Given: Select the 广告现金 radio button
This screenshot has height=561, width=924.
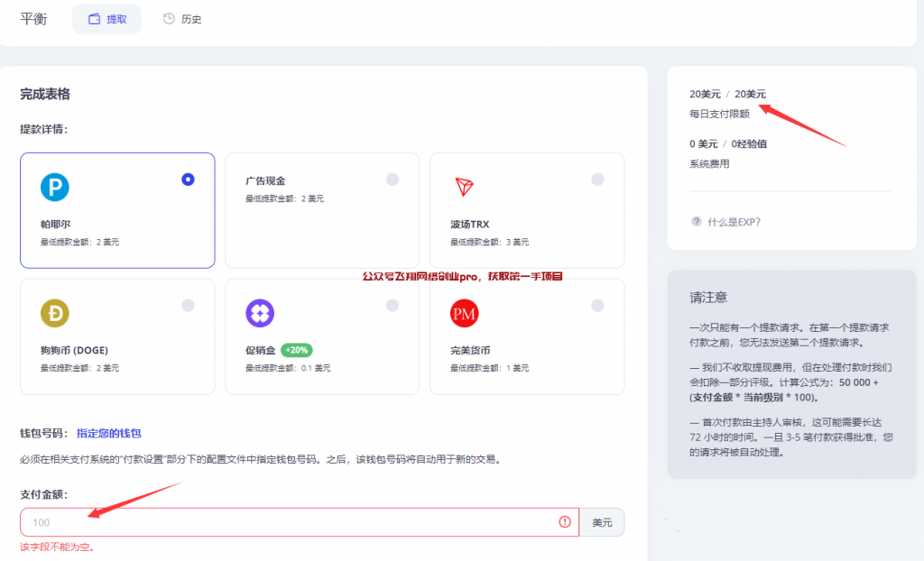Looking at the screenshot, I should 393,179.
